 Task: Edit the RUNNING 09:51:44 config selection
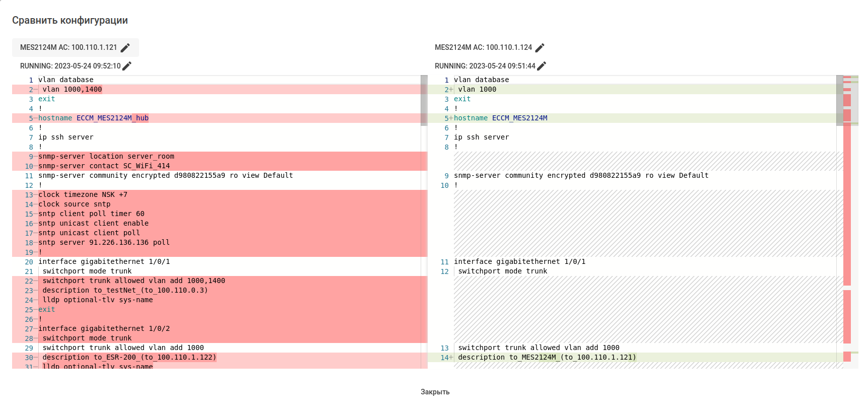(542, 66)
